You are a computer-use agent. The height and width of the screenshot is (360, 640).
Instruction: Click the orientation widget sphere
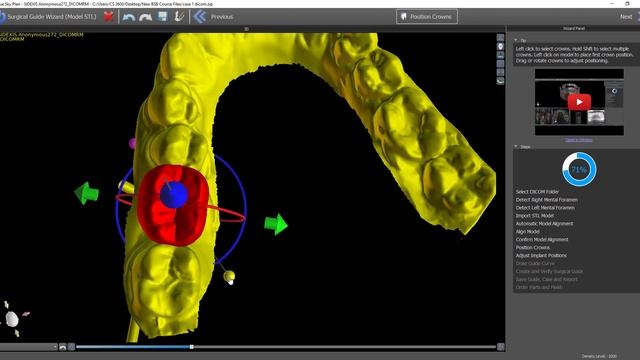(12, 319)
